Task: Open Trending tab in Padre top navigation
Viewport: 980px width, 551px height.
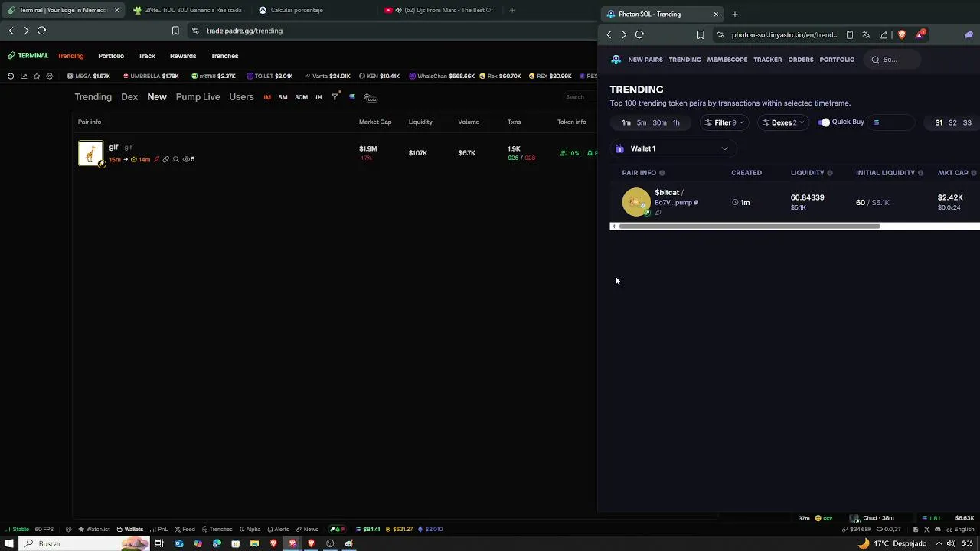Action: [70, 56]
